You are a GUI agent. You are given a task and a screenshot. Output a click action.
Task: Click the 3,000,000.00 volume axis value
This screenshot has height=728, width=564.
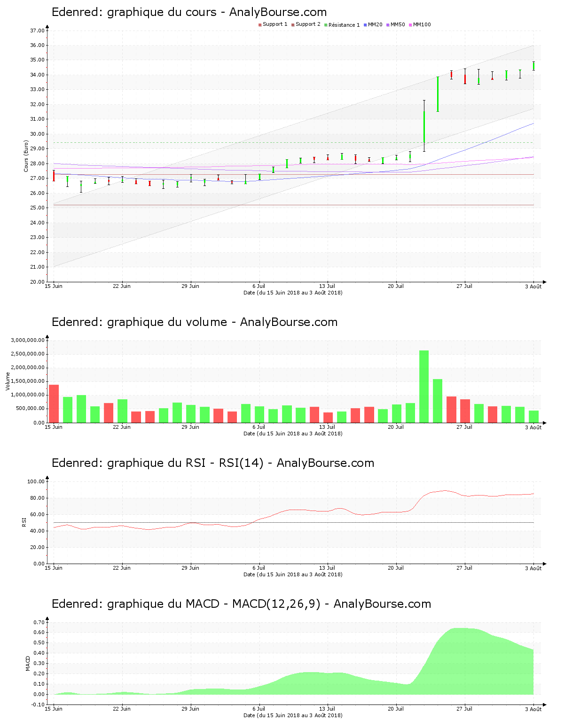coord(28,340)
